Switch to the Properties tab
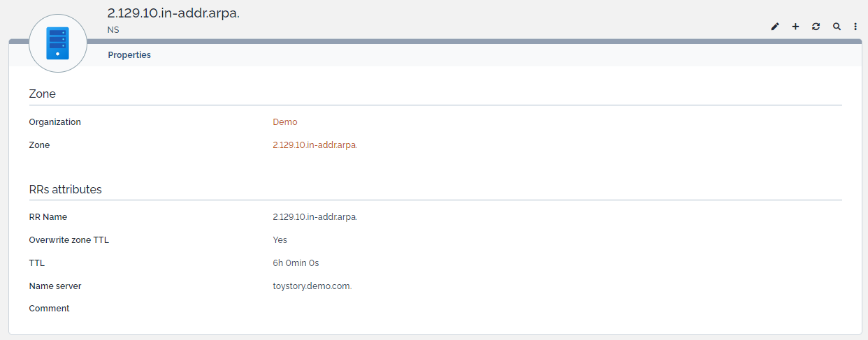 tap(129, 55)
